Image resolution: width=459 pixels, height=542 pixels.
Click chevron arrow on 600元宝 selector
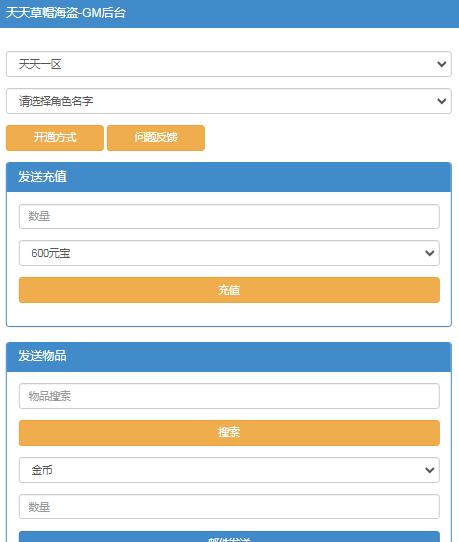tap(430, 253)
